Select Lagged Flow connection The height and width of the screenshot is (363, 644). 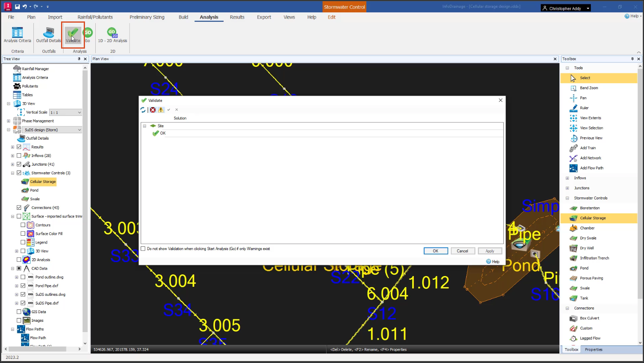[x=590, y=338]
